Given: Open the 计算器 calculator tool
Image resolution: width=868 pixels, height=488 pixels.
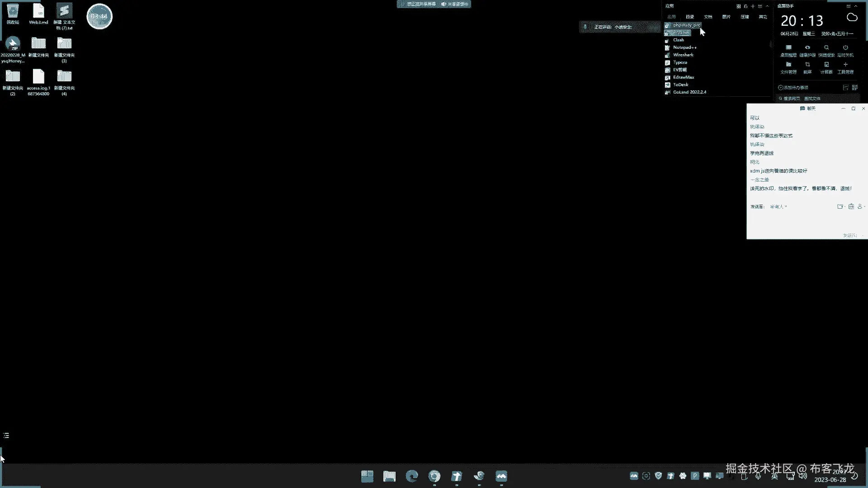Looking at the screenshot, I should coord(826,65).
